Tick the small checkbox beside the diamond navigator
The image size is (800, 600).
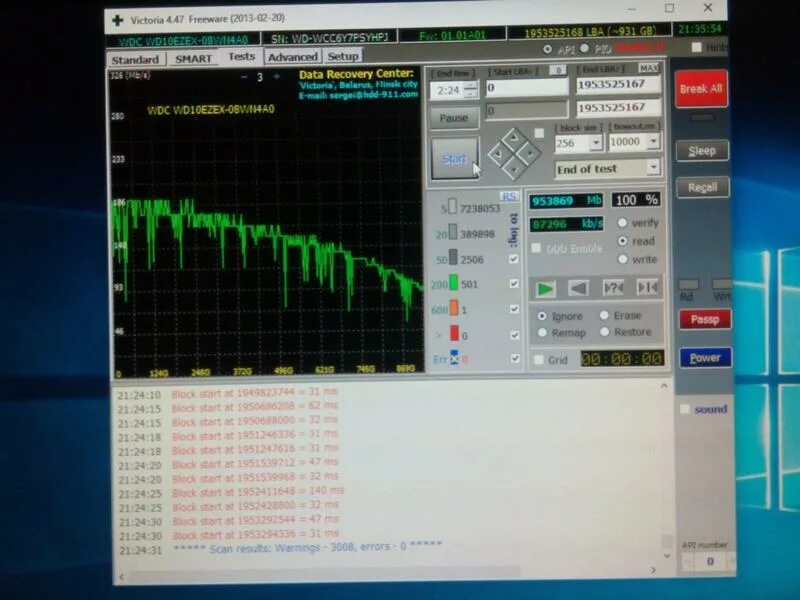pos(539,133)
